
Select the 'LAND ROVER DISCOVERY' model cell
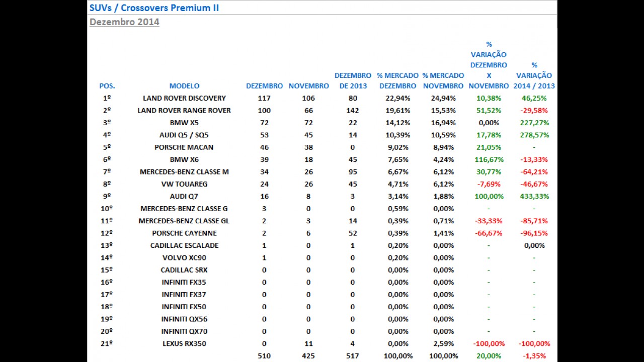(184, 98)
